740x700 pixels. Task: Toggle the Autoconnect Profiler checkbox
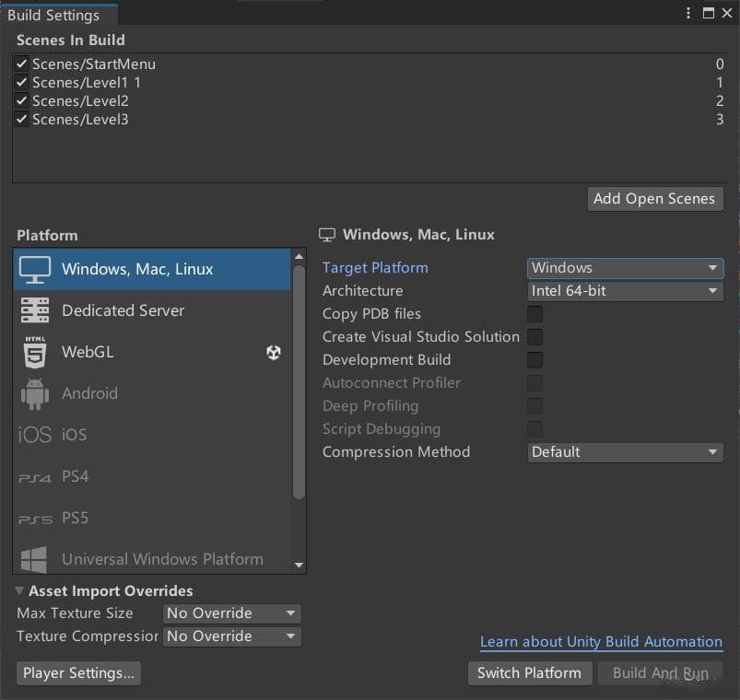click(x=534, y=383)
